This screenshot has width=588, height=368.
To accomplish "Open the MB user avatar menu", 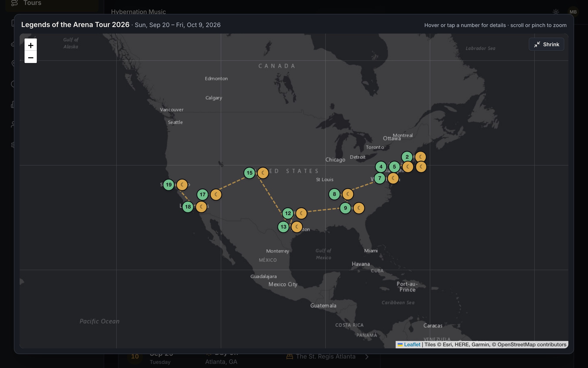I will point(573,12).
